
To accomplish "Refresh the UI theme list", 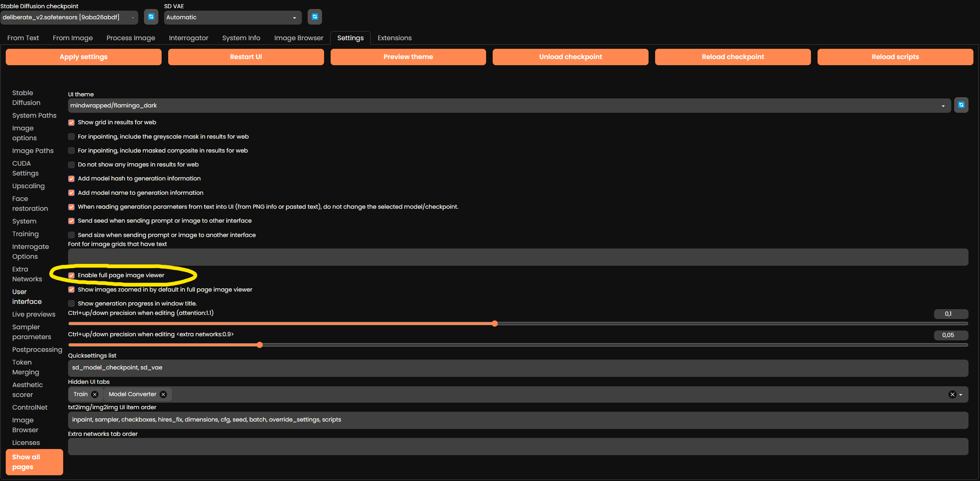I will (x=961, y=105).
